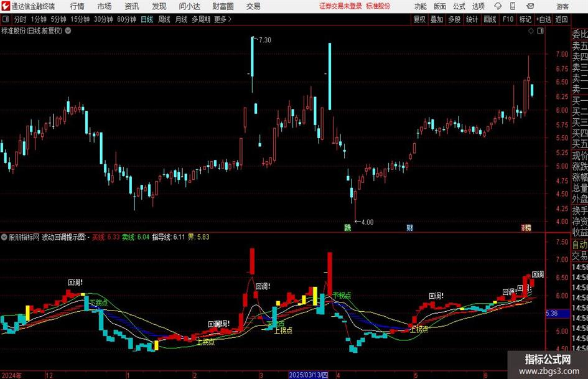The height and width of the screenshot is (379, 588).
Task: Click the 证券交易未登录 status link
Action: tap(340, 6)
